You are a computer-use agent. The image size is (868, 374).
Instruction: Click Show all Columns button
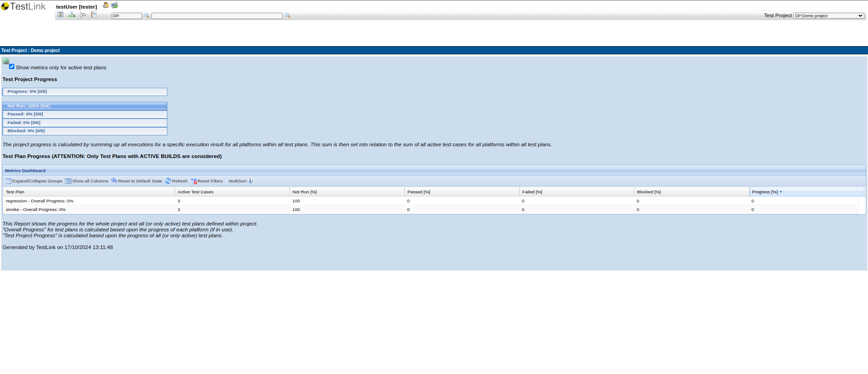(87, 181)
